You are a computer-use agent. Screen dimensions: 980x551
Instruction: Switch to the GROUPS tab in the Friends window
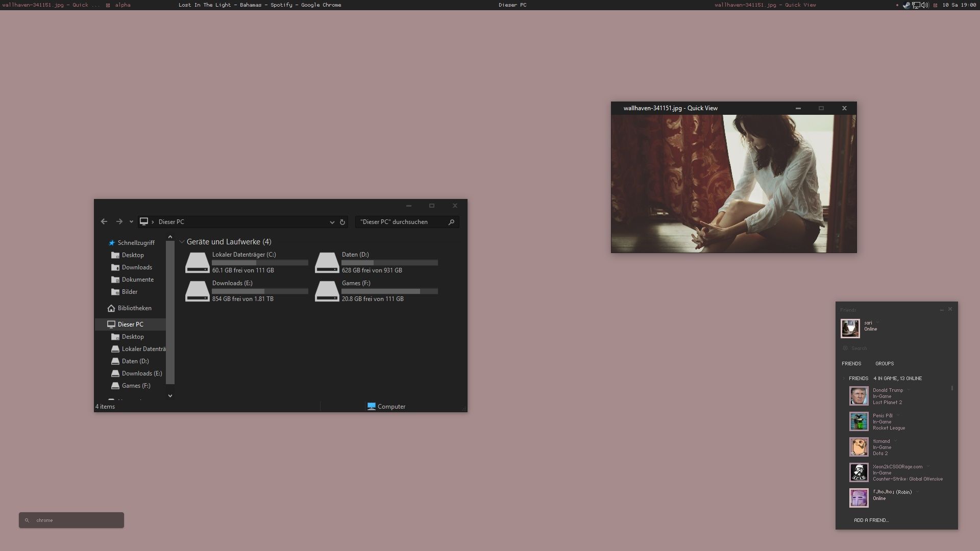point(885,363)
